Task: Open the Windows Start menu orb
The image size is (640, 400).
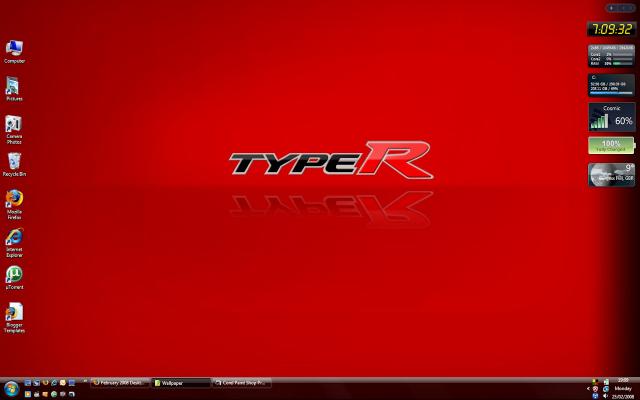Action: 11,389
